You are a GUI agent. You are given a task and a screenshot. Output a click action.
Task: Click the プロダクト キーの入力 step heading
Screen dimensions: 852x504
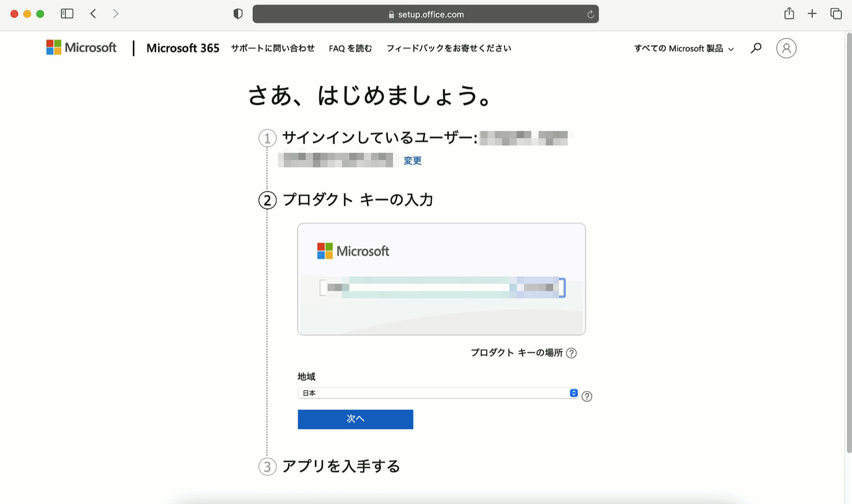point(358,200)
